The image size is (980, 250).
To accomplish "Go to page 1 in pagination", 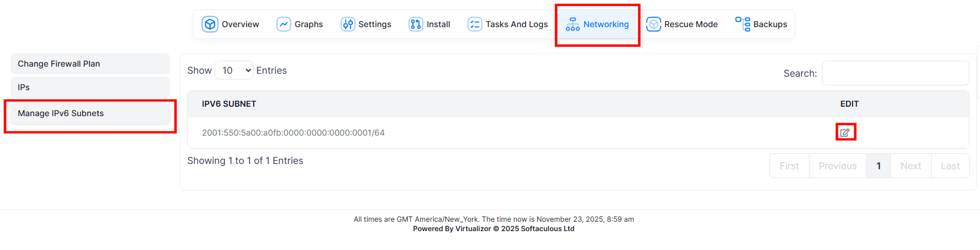I will click(x=879, y=166).
